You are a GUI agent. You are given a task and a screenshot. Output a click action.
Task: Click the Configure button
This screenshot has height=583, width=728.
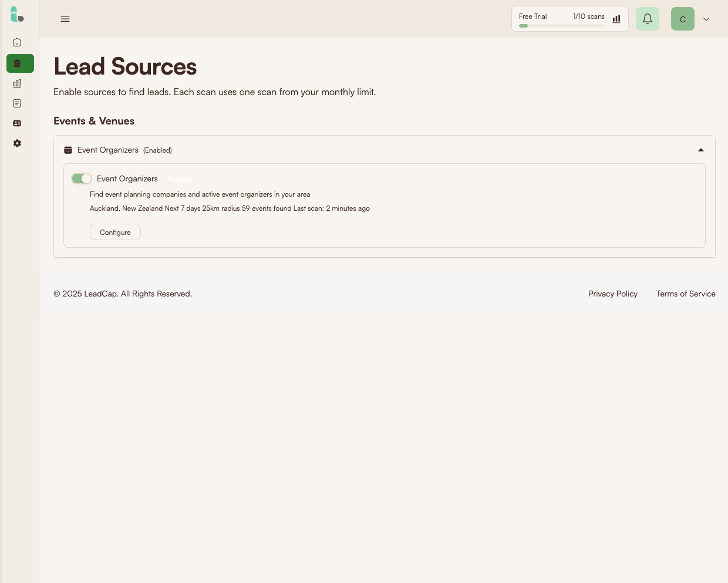[x=115, y=232]
